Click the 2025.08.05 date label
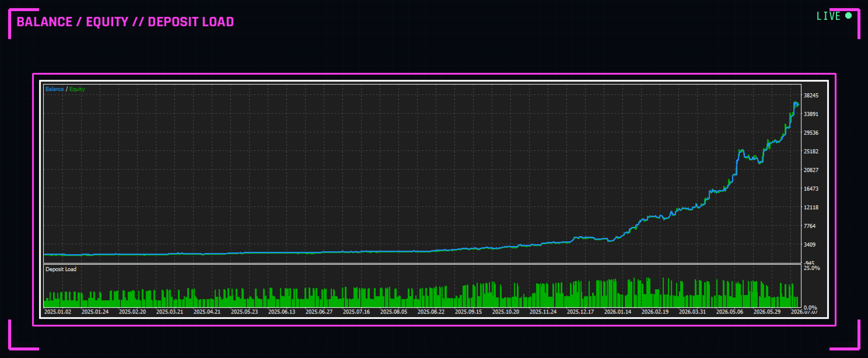Image resolution: width=868 pixels, height=358 pixels. (x=394, y=312)
